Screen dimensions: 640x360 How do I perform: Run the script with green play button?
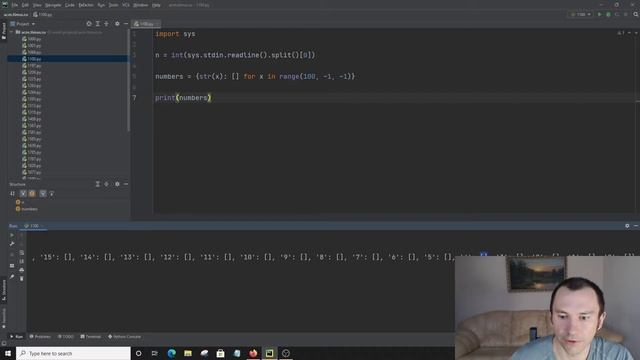(x=600, y=14)
